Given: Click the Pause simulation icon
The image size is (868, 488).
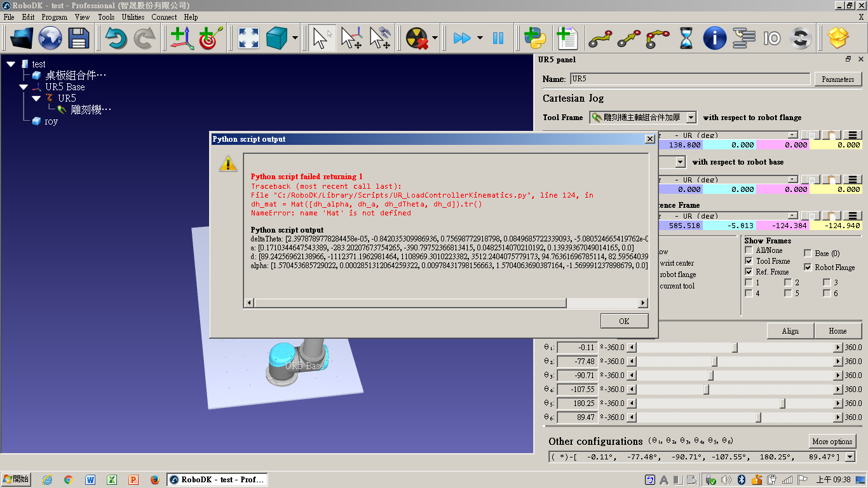Looking at the screenshot, I should pyautogui.click(x=498, y=39).
